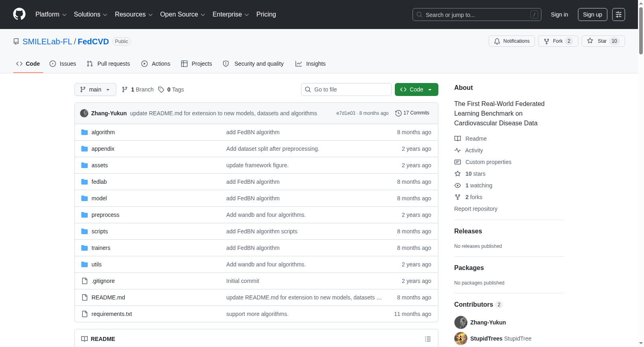
Task: Open commit hash e7d1e03
Action: click(346, 113)
